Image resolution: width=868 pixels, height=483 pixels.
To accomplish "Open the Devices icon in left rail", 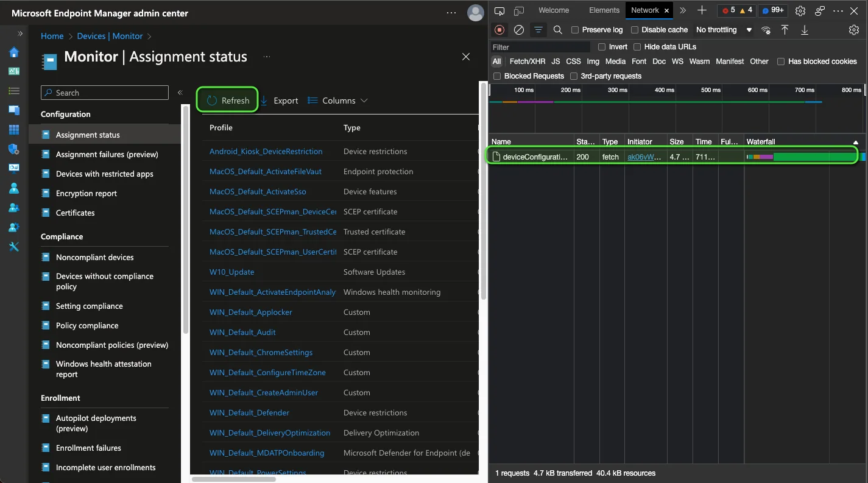I will pyautogui.click(x=14, y=110).
